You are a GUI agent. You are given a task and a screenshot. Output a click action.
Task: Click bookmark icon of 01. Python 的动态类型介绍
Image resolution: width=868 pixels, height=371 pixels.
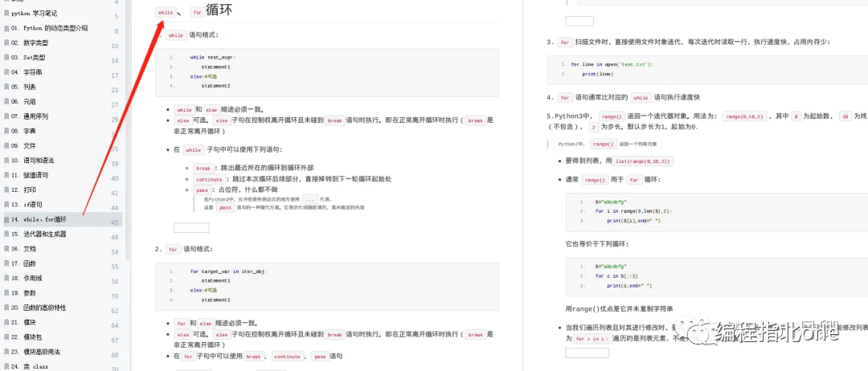(x=6, y=28)
